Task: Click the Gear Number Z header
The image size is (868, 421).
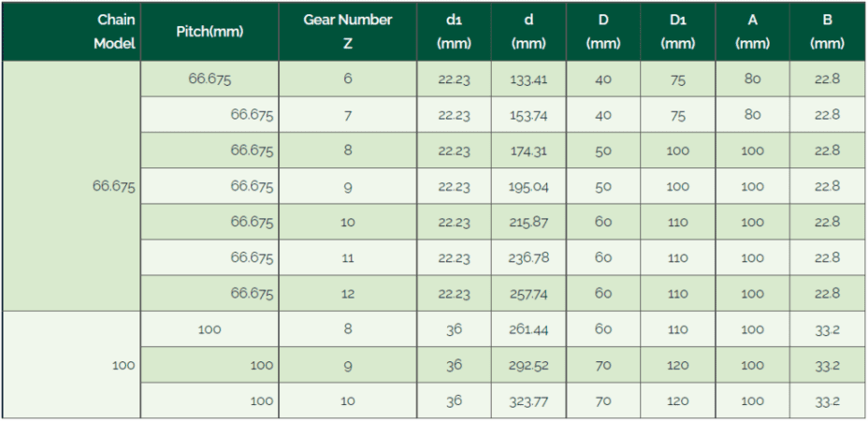Action: point(348,32)
